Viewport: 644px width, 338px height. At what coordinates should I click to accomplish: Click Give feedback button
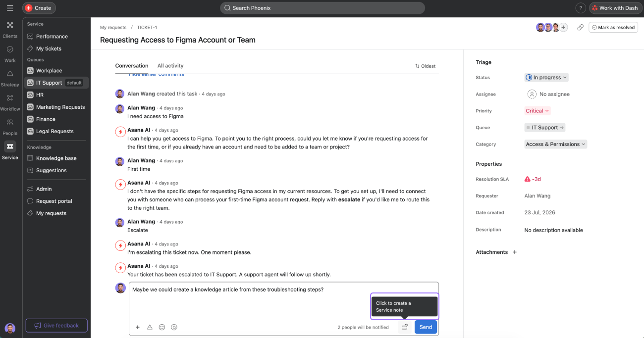[x=56, y=325]
